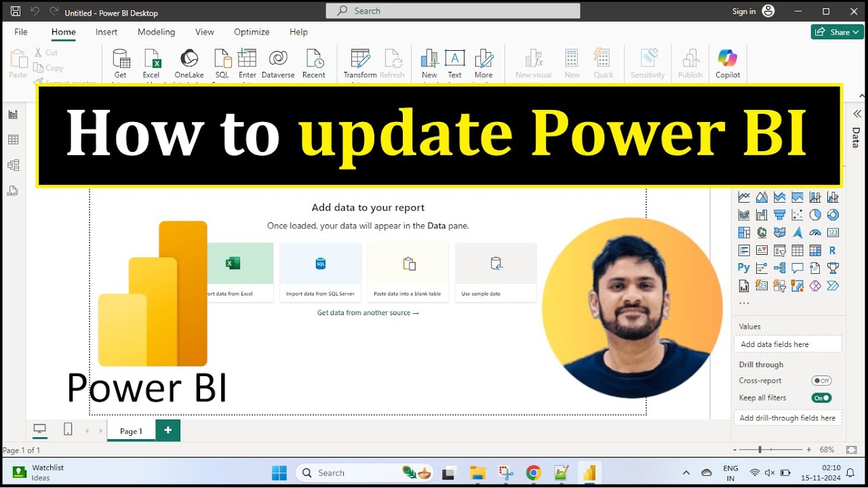Click Fit to page button in status bar
The width and height of the screenshot is (868, 488).
[851, 449]
